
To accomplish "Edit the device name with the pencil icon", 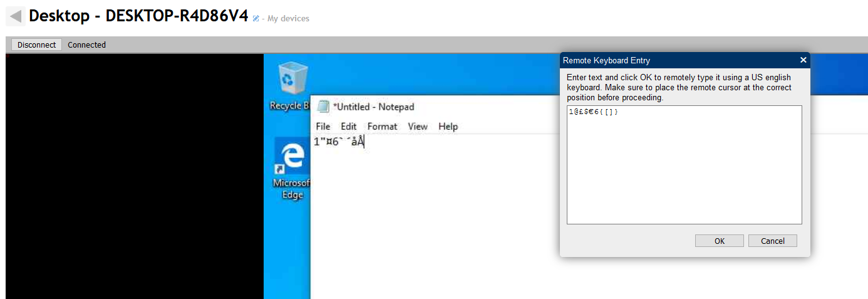I will click(256, 19).
